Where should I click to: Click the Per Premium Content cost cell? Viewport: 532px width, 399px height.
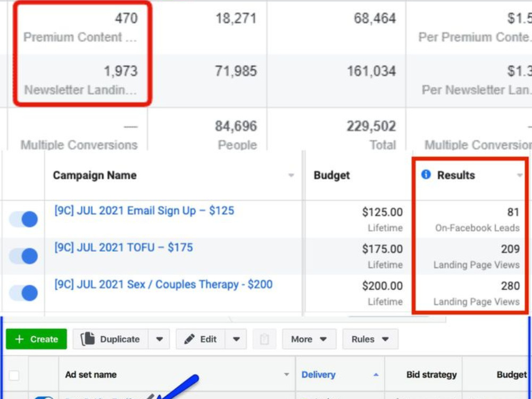click(475, 27)
